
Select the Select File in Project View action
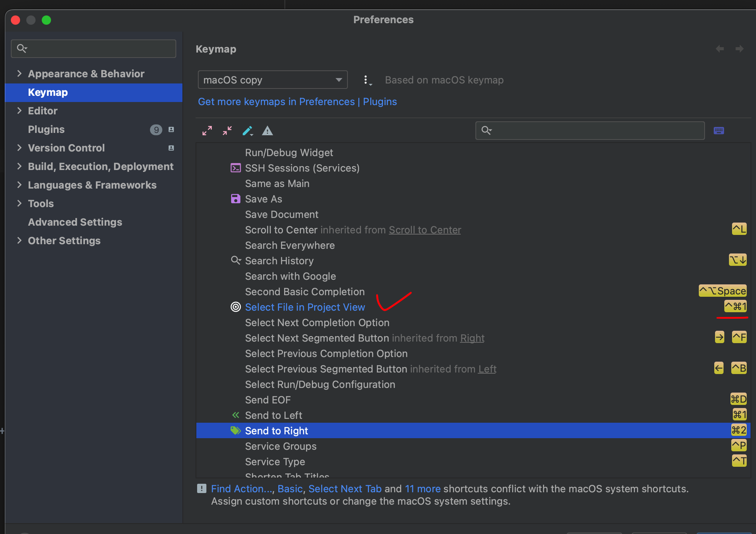[x=305, y=307]
